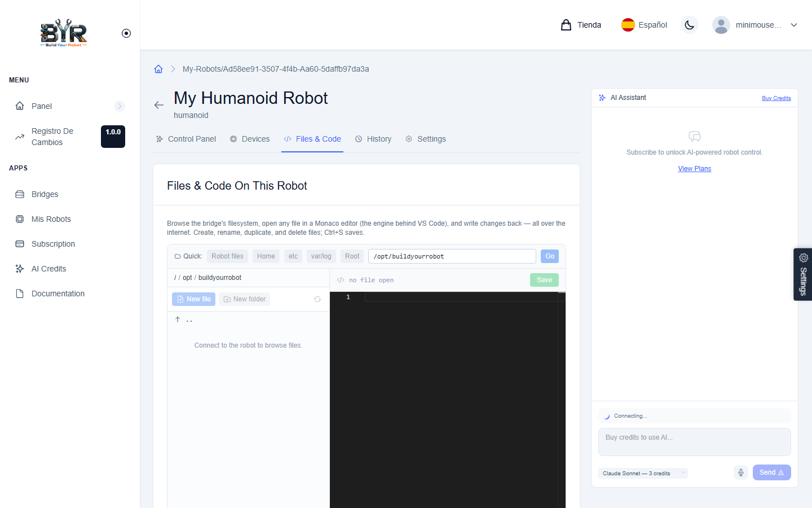The width and height of the screenshot is (812, 508).
Task: Click the View Plans link
Action: click(695, 169)
